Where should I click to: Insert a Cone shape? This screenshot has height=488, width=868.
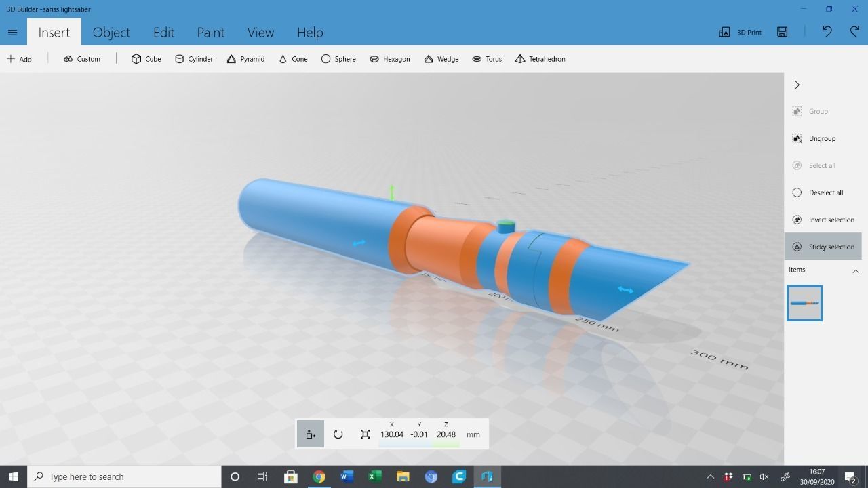(x=293, y=59)
